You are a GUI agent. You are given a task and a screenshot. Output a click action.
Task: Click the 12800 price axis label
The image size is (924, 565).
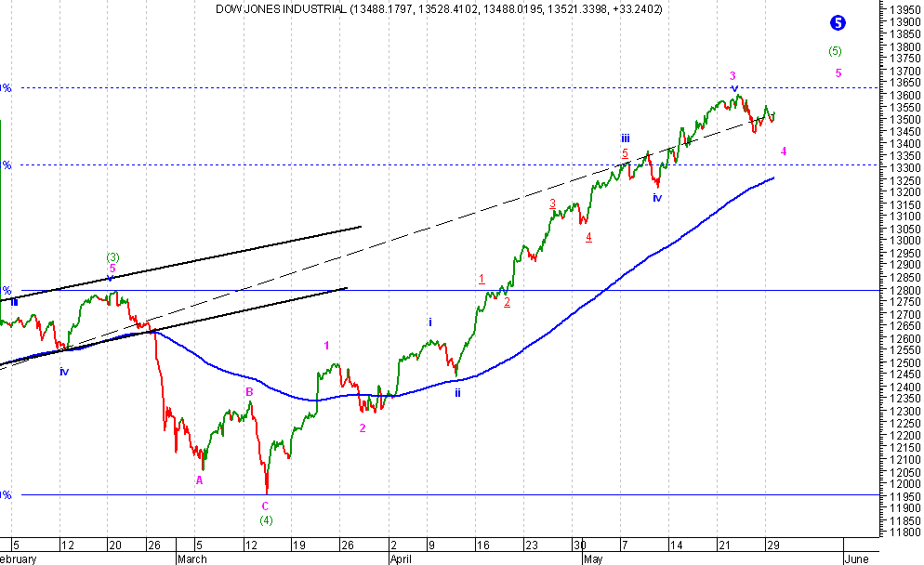click(905, 291)
